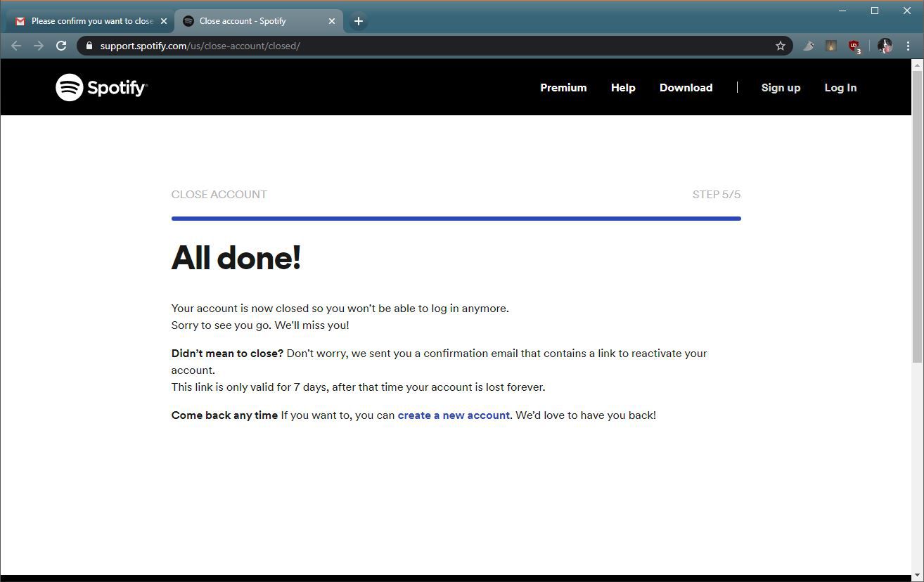The width and height of the screenshot is (924, 582).
Task: Click Log In in header
Action: pyautogui.click(x=840, y=88)
